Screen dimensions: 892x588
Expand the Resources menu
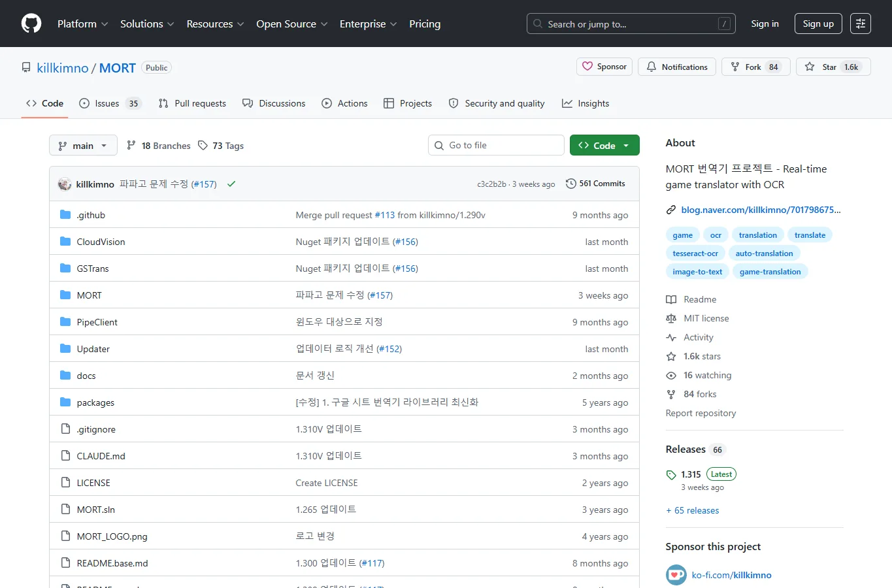click(215, 24)
